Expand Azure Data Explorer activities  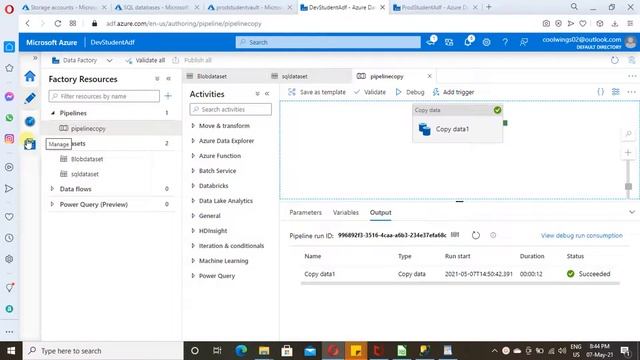(x=193, y=141)
